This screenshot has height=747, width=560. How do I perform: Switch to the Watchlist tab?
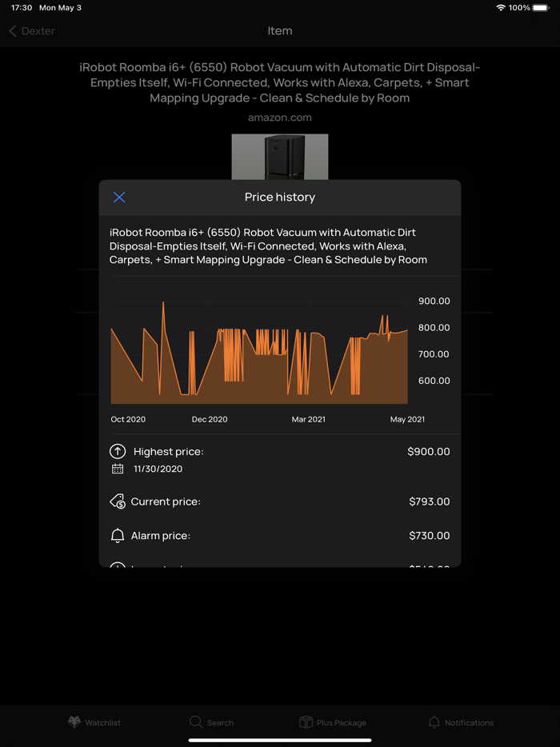point(94,722)
